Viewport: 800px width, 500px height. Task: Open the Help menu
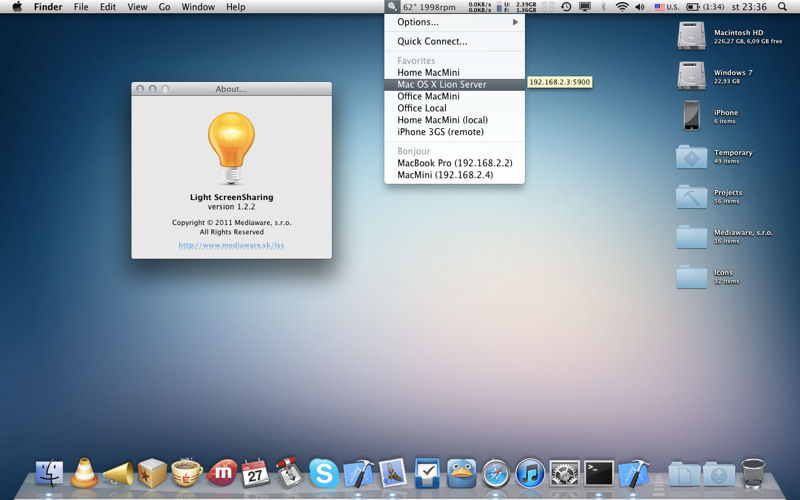click(x=236, y=7)
